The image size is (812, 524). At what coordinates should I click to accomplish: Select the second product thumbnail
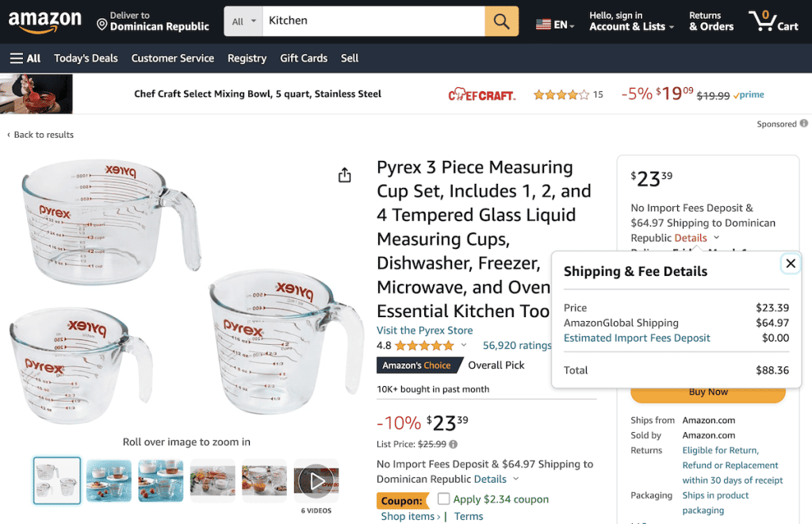coord(109,480)
